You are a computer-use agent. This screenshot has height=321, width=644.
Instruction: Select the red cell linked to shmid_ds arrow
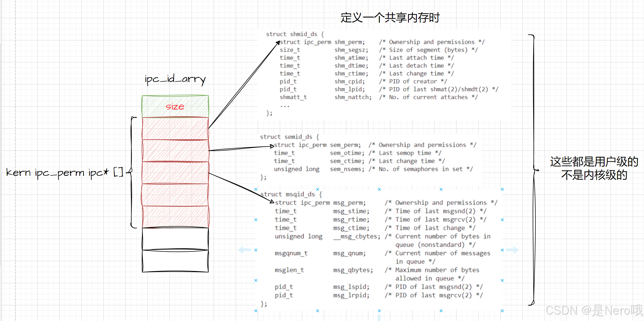point(175,129)
